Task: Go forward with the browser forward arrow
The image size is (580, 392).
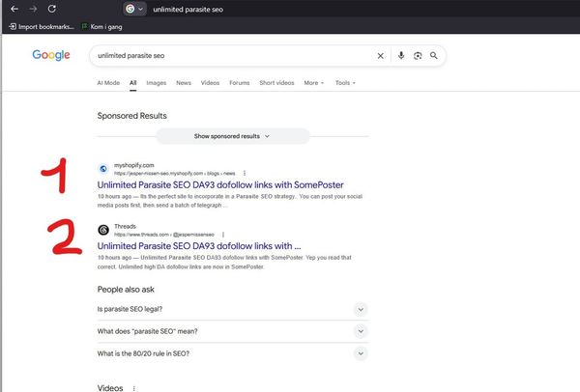Action: tap(33, 9)
